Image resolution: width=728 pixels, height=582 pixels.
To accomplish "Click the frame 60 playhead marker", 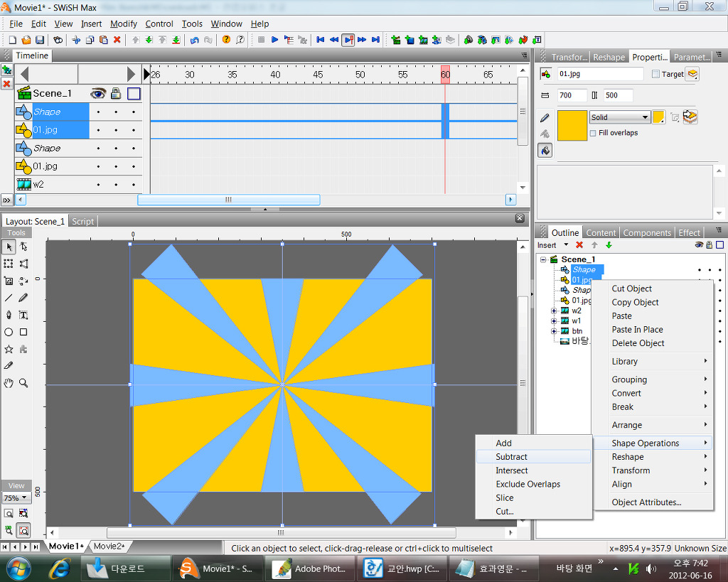I will (x=445, y=75).
